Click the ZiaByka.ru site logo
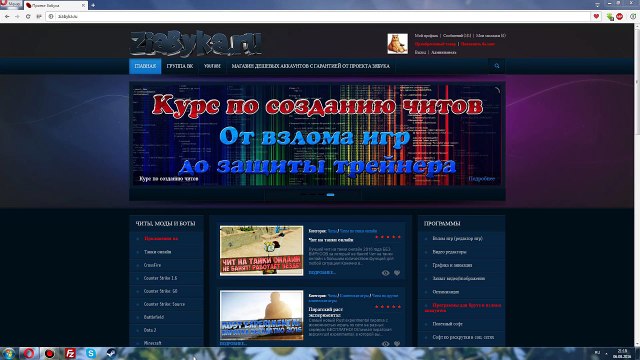640x360 pixels. coord(196,43)
